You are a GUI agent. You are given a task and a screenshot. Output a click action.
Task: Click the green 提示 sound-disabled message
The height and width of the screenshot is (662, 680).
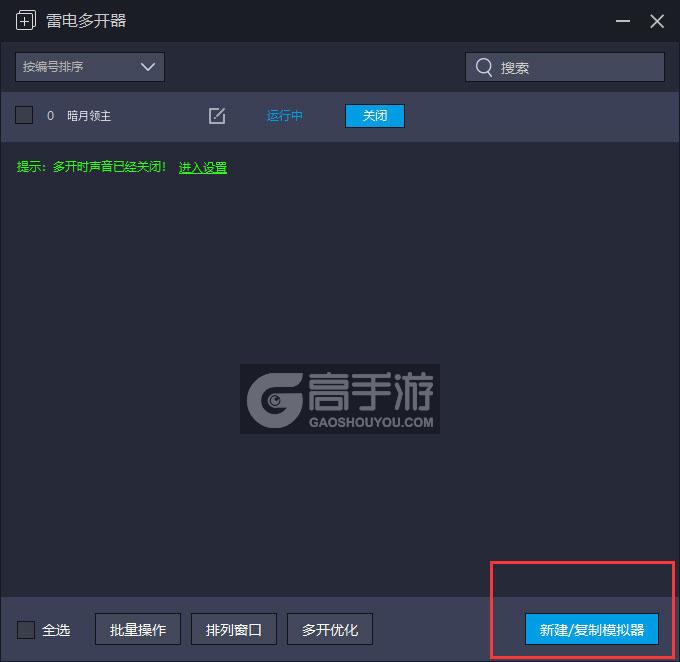click(91, 167)
